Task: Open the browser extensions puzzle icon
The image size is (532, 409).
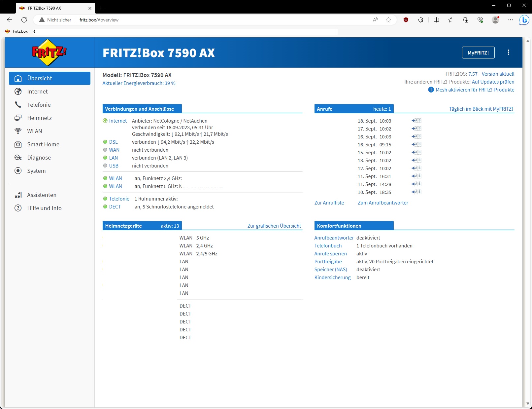Action: tap(420, 20)
